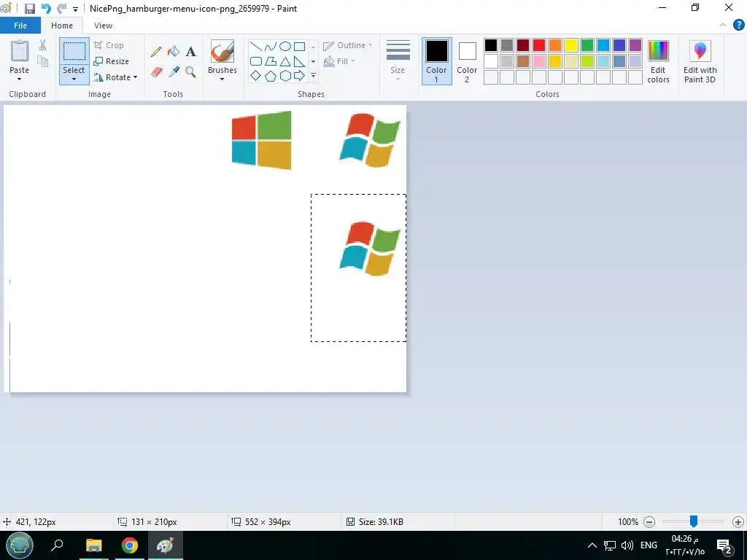Click the zoom out minus button
747x560 pixels.
tap(649, 522)
